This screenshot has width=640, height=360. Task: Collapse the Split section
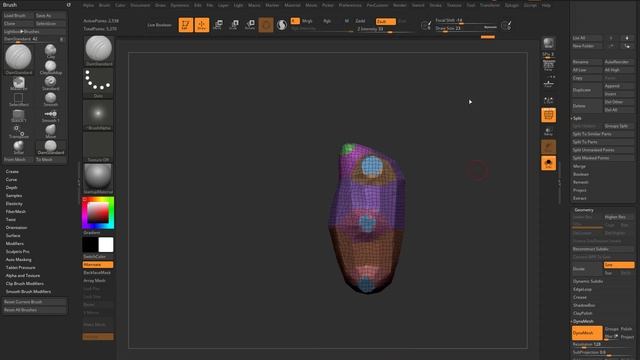click(x=577, y=118)
